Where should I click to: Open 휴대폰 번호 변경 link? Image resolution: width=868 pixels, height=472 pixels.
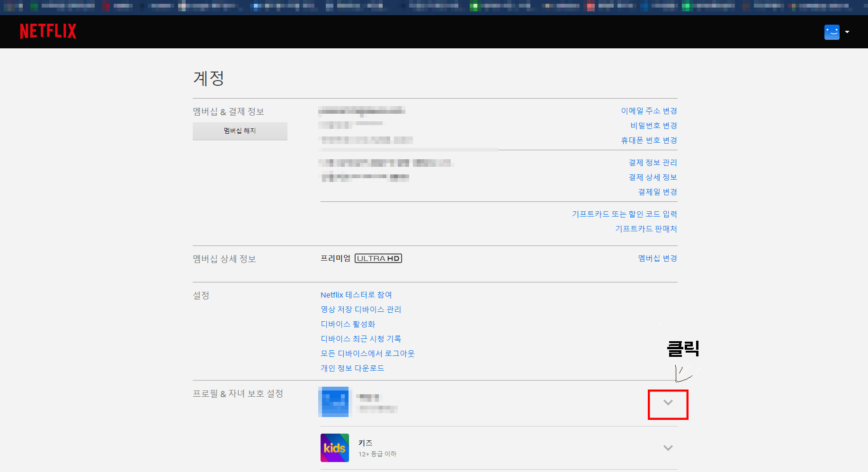click(649, 140)
